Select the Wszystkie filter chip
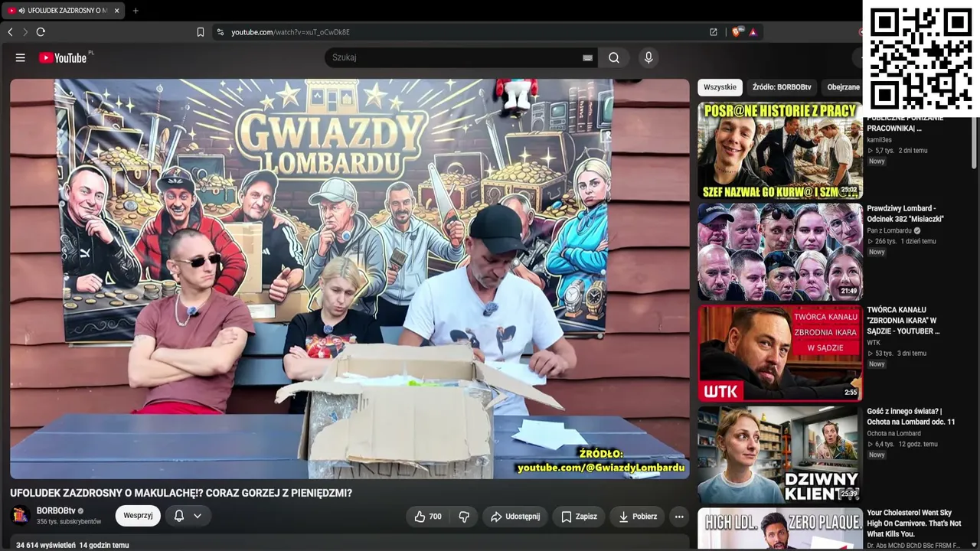This screenshot has height=551, width=980. pyautogui.click(x=720, y=87)
